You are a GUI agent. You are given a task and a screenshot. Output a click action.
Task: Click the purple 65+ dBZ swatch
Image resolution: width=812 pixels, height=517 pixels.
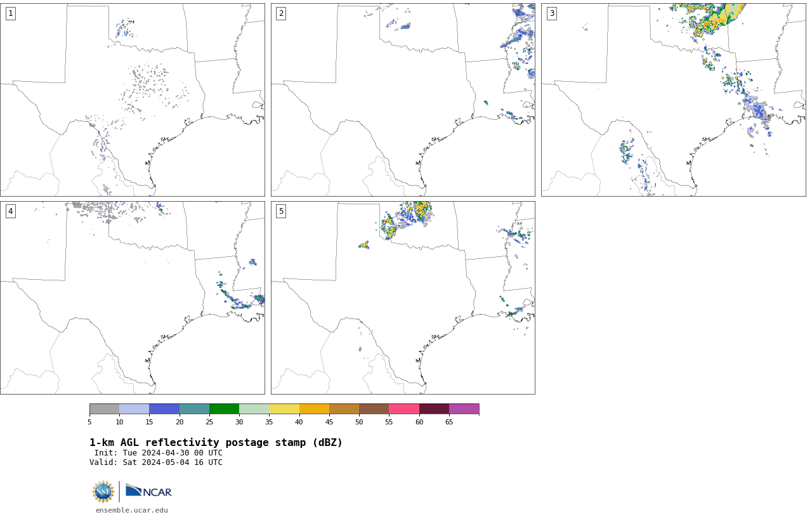pos(464,409)
